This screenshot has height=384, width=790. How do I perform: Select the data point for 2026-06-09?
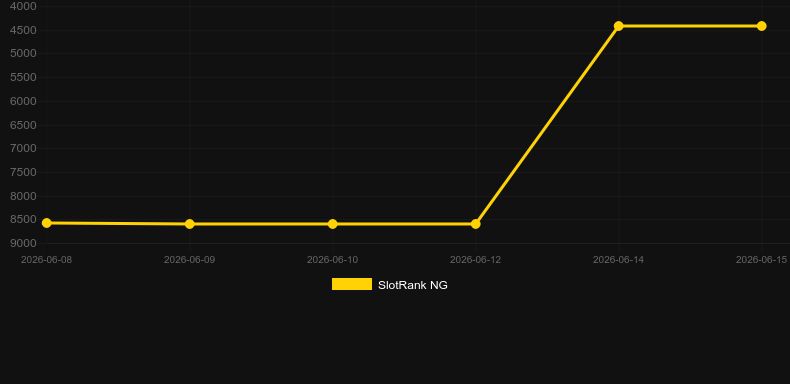[x=189, y=224]
